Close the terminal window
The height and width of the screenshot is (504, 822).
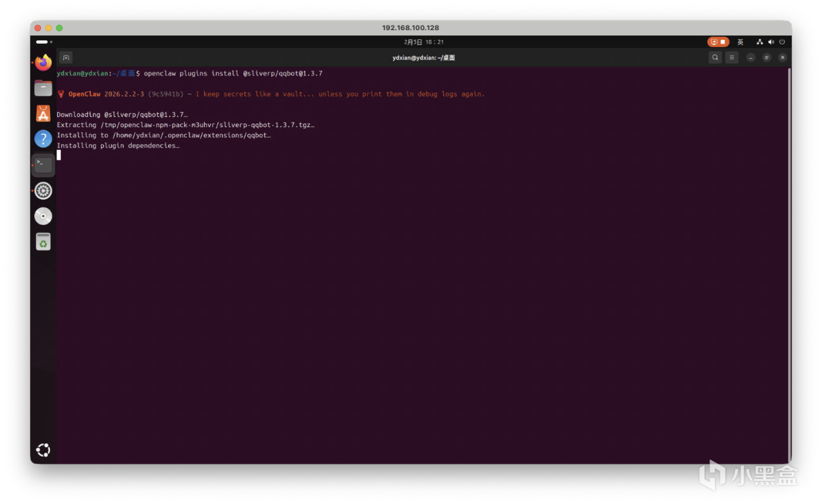pos(782,58)
